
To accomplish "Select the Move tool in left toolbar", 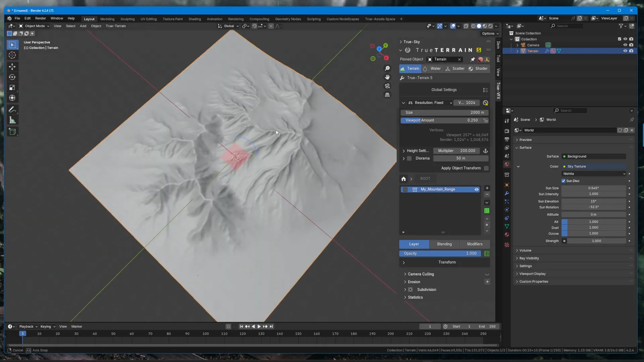I will click(x=12, y=66).
